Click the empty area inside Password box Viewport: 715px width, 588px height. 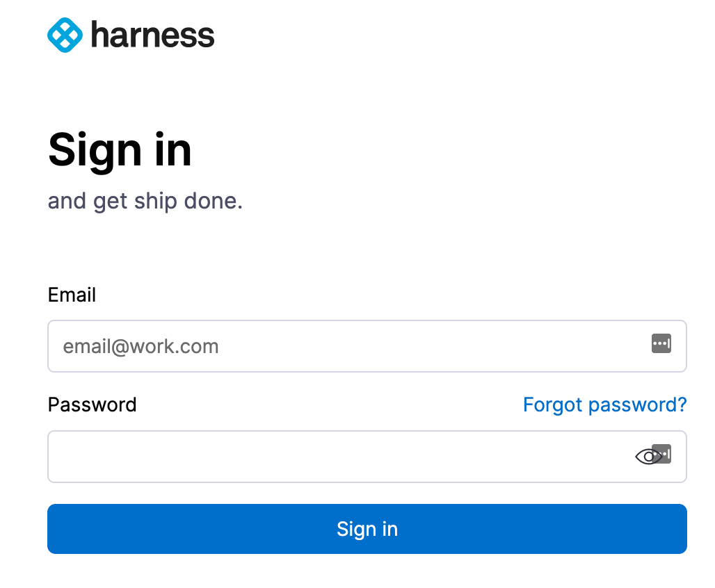coord(337,456)
